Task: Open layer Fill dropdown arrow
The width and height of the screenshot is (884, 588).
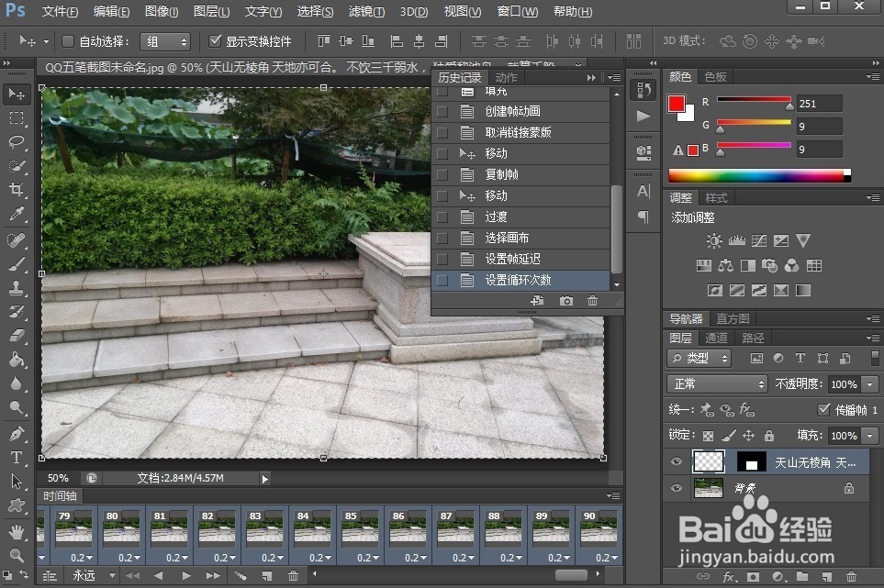Action: point(870,436)
